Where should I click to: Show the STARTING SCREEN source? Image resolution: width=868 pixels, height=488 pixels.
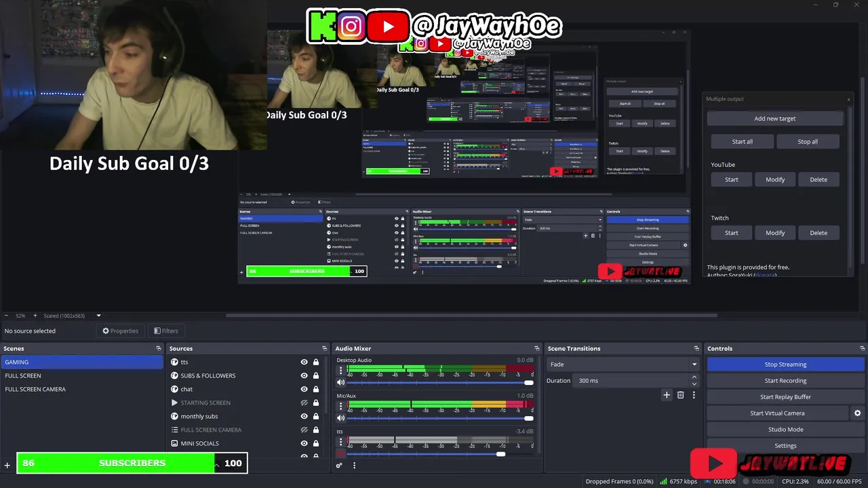pyautogui.click(x=304, y=403)
